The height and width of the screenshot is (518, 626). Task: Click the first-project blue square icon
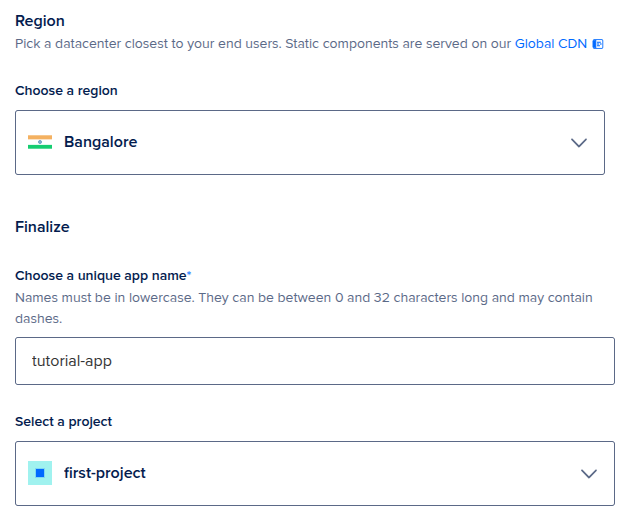click(40, 473)
